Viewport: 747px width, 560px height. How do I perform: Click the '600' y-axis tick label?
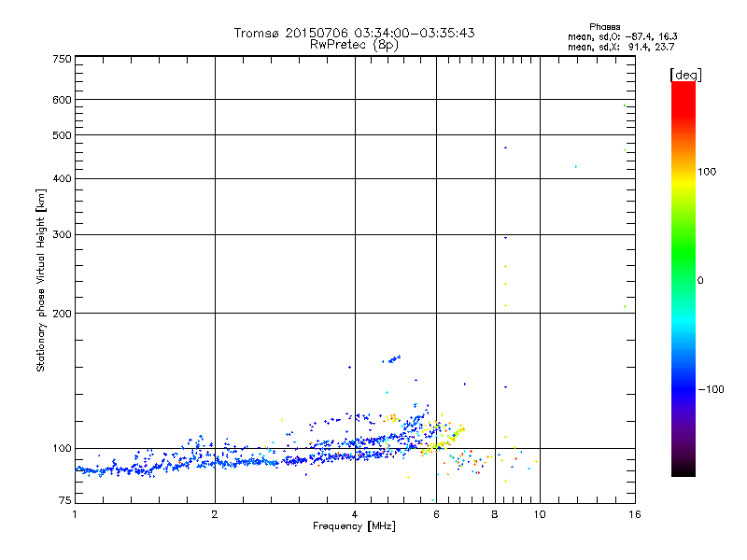[x=62, y=100]
